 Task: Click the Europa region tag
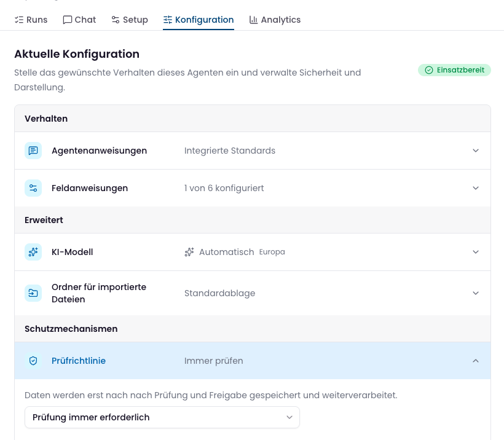coord(272,252)
